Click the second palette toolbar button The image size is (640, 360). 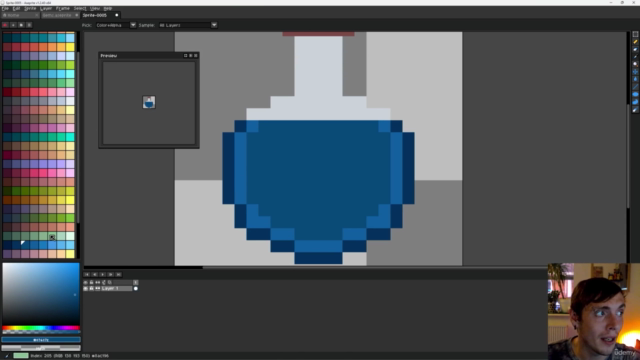click(13, 25)
